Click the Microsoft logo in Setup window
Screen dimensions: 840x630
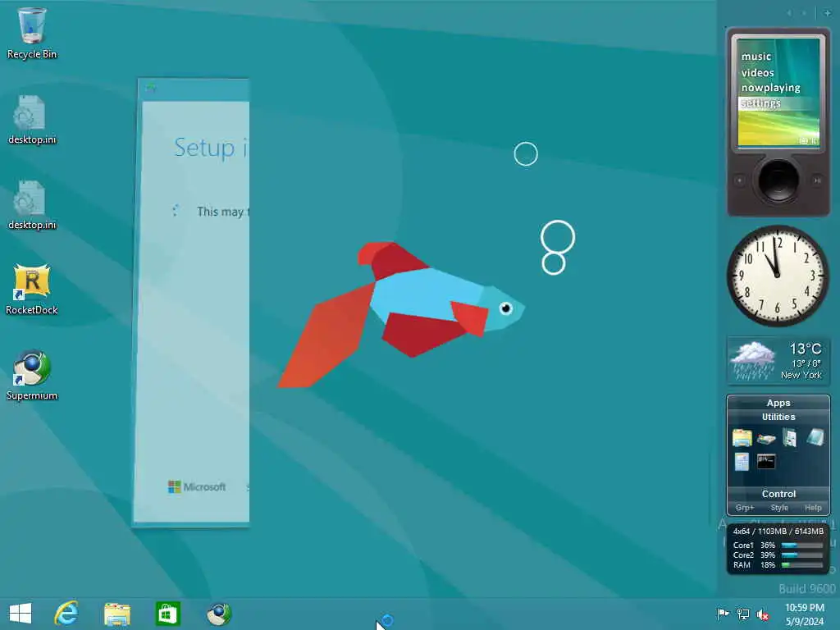click(197, 487)
